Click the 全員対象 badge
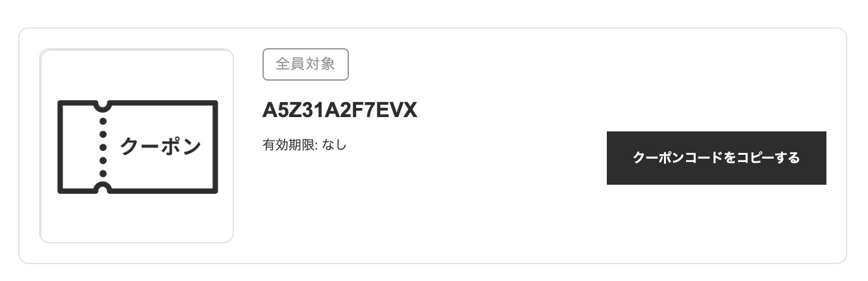 coord(305,64)
